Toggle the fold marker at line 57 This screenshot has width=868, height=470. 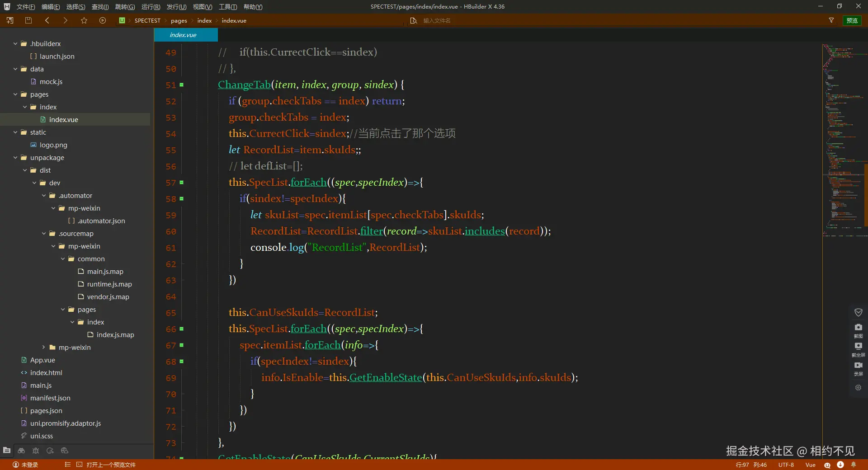tap(182, 182)
